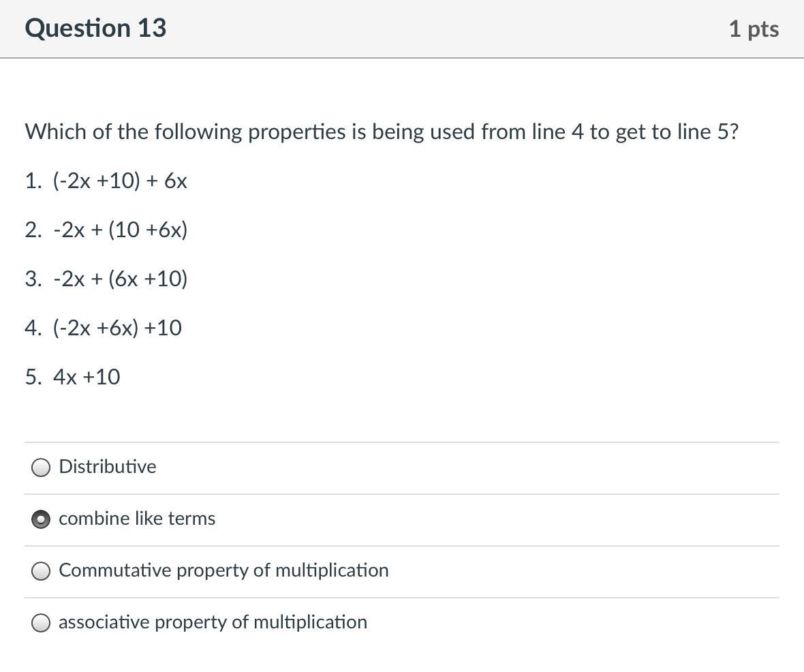The width and height of the screenshot is (804, 672).
Task: Select the Distributive radio button
Action: point(41,467)
